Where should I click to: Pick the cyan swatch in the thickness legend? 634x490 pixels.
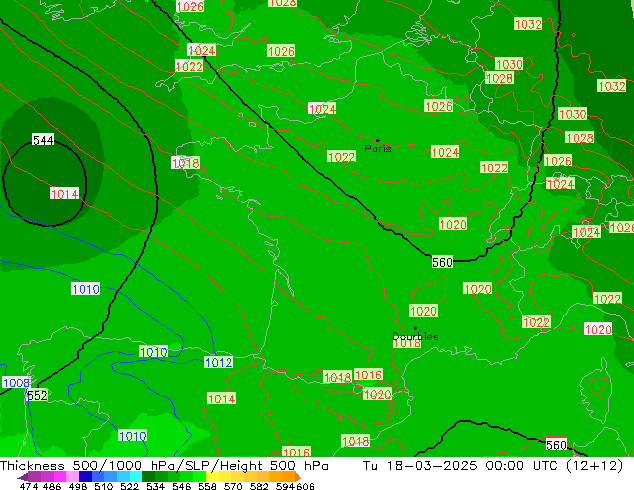[136, 477]
